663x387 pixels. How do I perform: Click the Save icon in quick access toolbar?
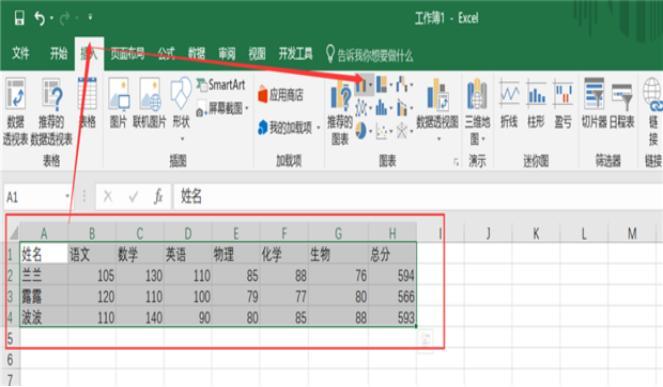point(19,18)
